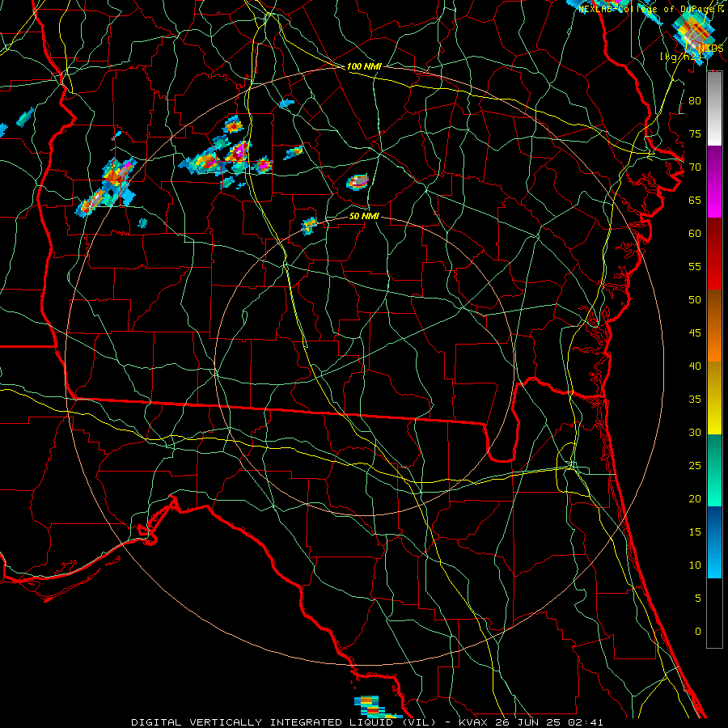Click the 10 value on VIL scale

(695, 565)
